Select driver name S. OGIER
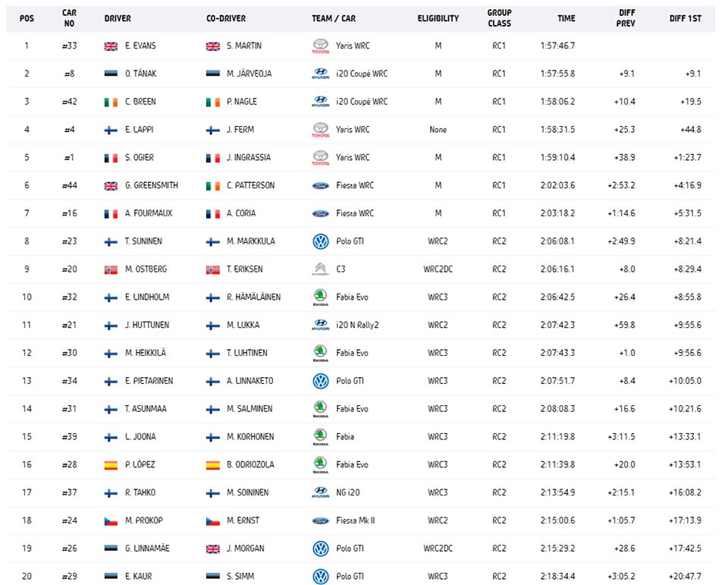Viewport: 728px width, 585px height. point(140,158)
